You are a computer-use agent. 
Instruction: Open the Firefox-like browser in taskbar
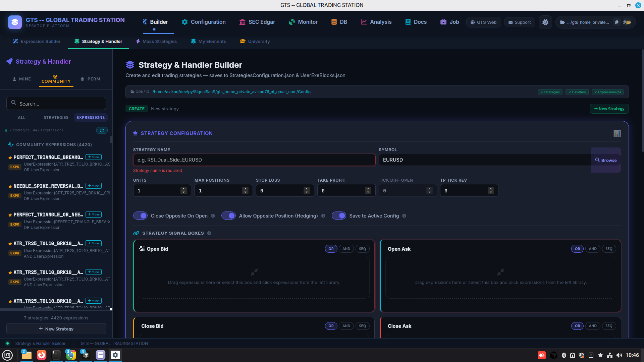[41, 355]
